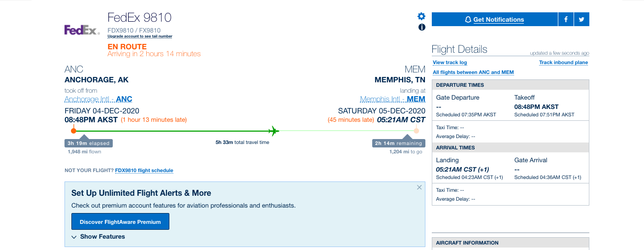
Task: Share flight on Twitter icon
Action: (581, 19)
